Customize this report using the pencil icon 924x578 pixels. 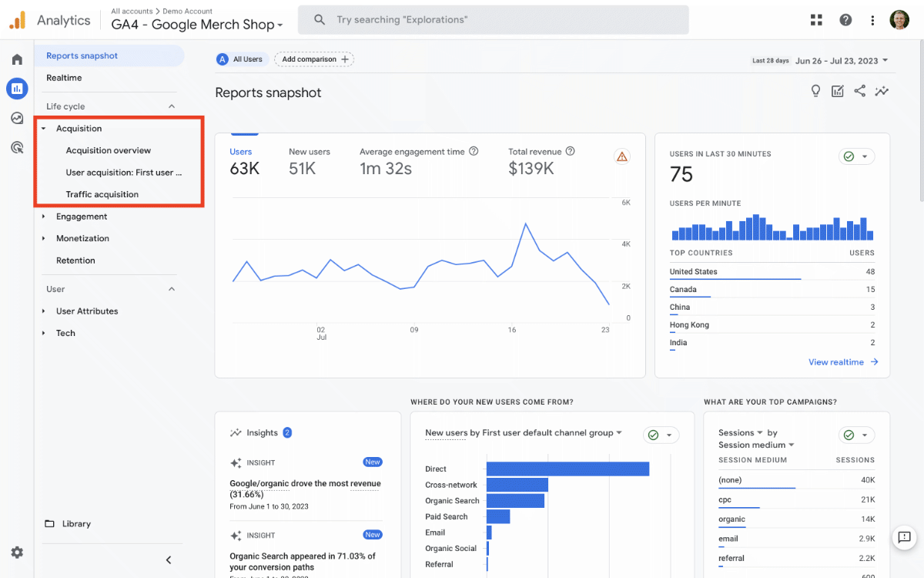coord(838,91)
